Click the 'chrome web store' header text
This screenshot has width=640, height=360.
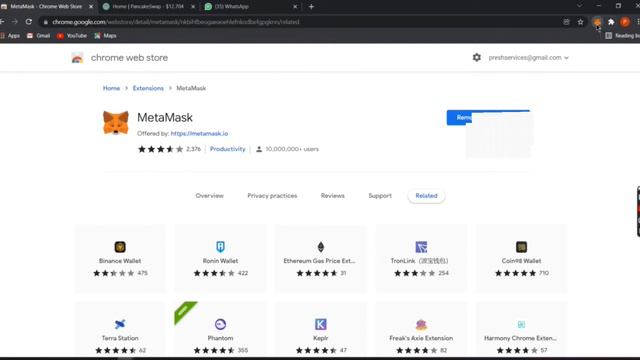pos(129,58)
